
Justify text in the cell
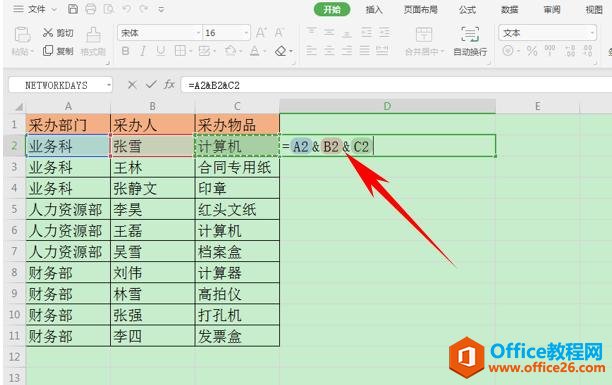point(365,50)
